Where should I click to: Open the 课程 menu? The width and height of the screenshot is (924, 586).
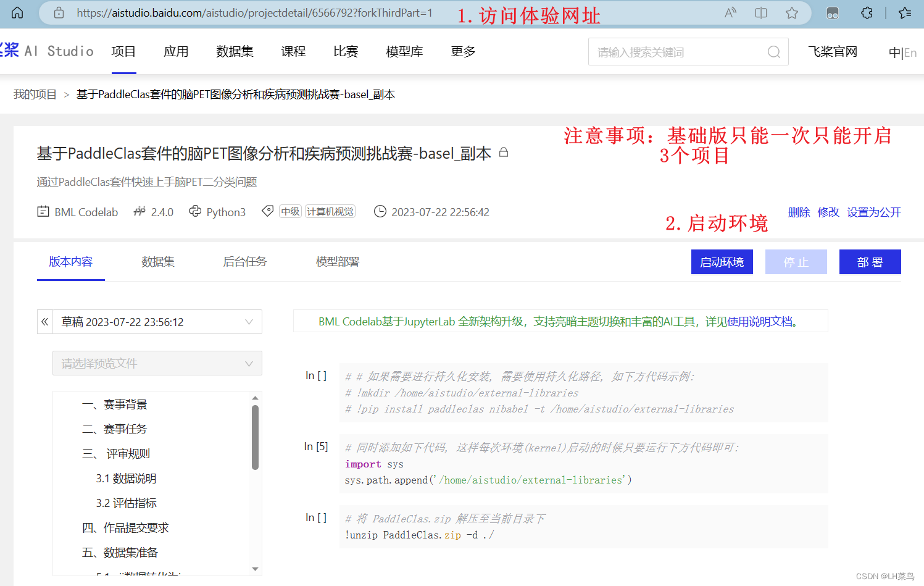click(293, 52)
